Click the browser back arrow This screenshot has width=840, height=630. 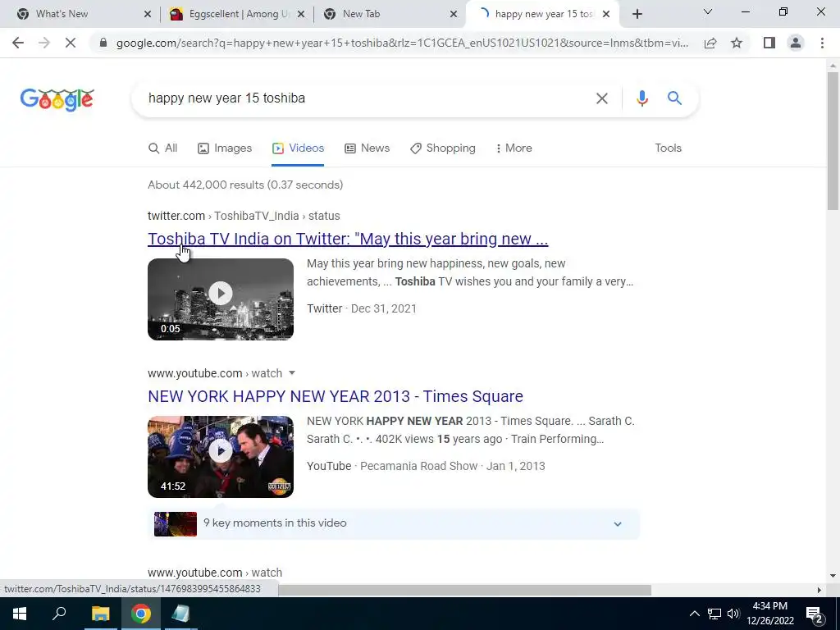[x=18, y=43]
